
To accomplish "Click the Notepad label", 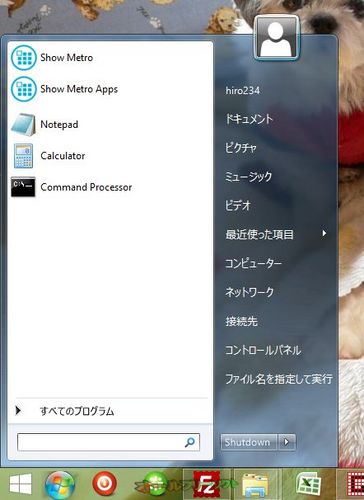I will (x=59, y=125).
